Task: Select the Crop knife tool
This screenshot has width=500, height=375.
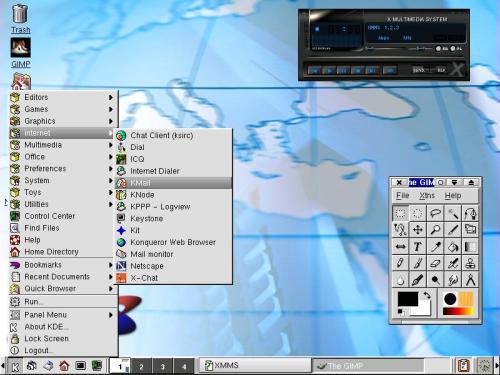Action: tap(452, 230)
